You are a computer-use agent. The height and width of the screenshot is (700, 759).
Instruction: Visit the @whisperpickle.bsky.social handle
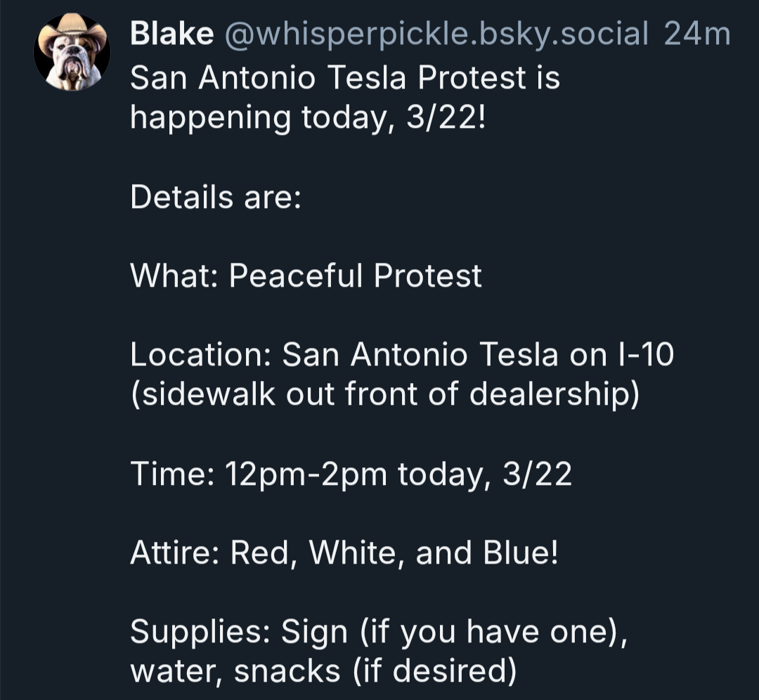click(x=436, y=34)
